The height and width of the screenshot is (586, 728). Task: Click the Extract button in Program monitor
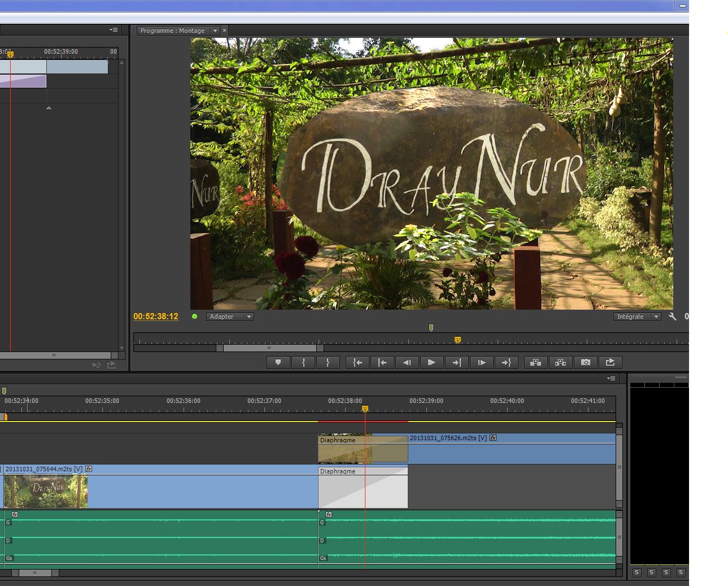[560, 363]
